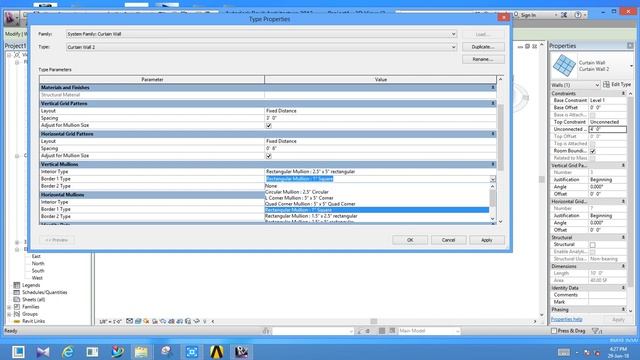Open the West elevation in Project Browser

pyautogui.click(x=37, y=278)
